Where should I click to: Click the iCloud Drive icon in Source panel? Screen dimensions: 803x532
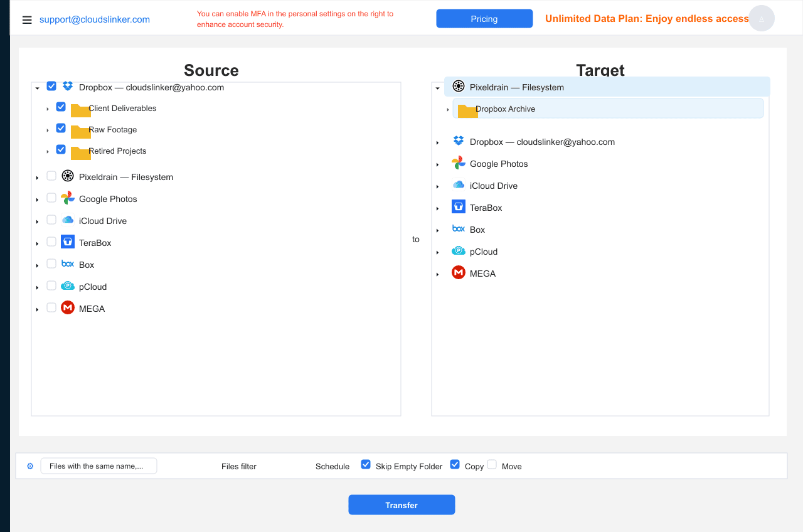tap(68, 220)
